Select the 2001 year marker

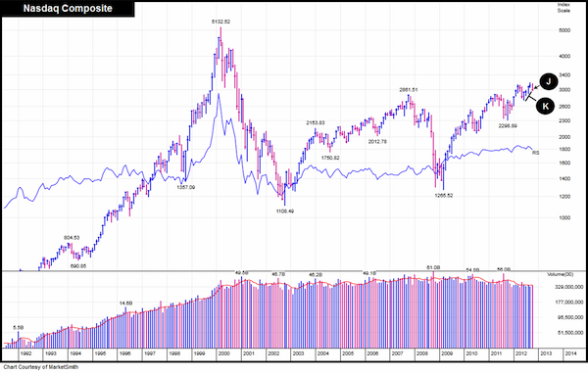coord(249,353)
